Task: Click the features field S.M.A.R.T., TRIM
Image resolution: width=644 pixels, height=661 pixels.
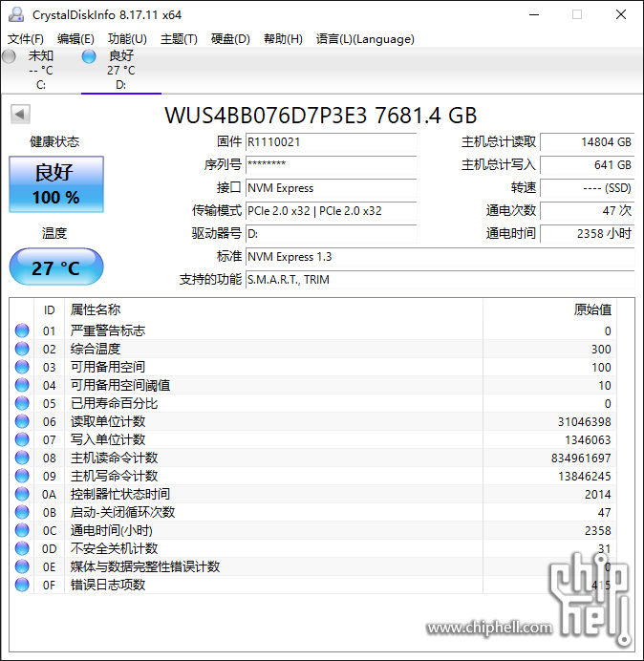Action: coord(440,279)
